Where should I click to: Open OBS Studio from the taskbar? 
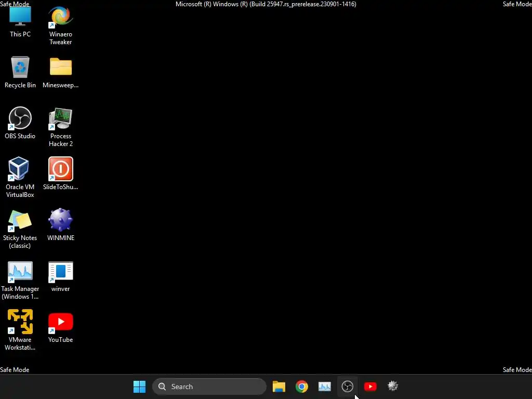pyautogui.click(x=348, y=387)
